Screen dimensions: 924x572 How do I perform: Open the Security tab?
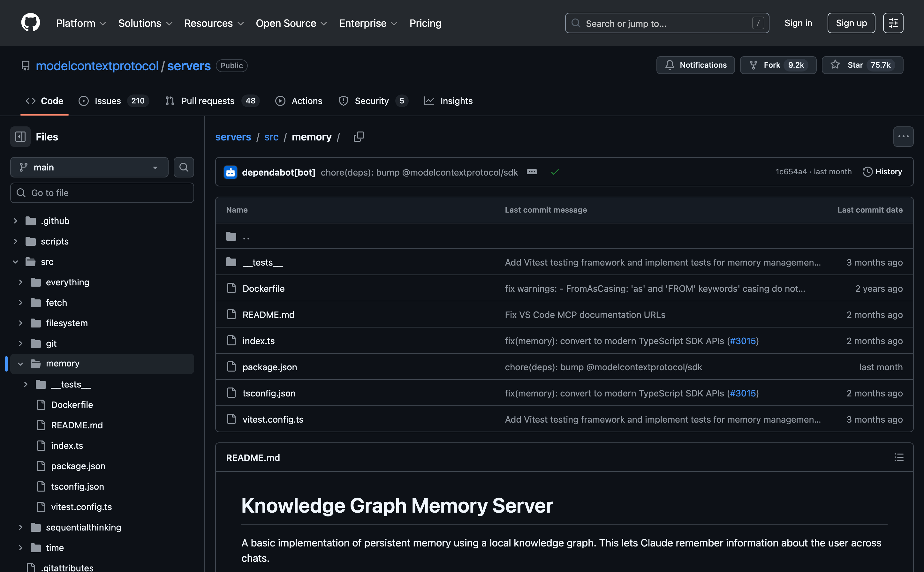[371, 101]
